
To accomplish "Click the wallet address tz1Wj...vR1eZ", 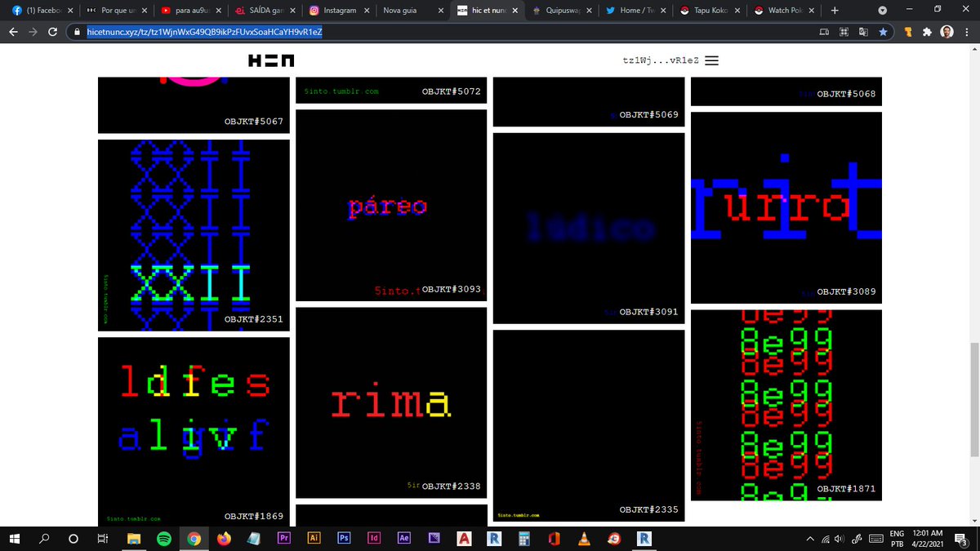I will (x=659, y=61).
